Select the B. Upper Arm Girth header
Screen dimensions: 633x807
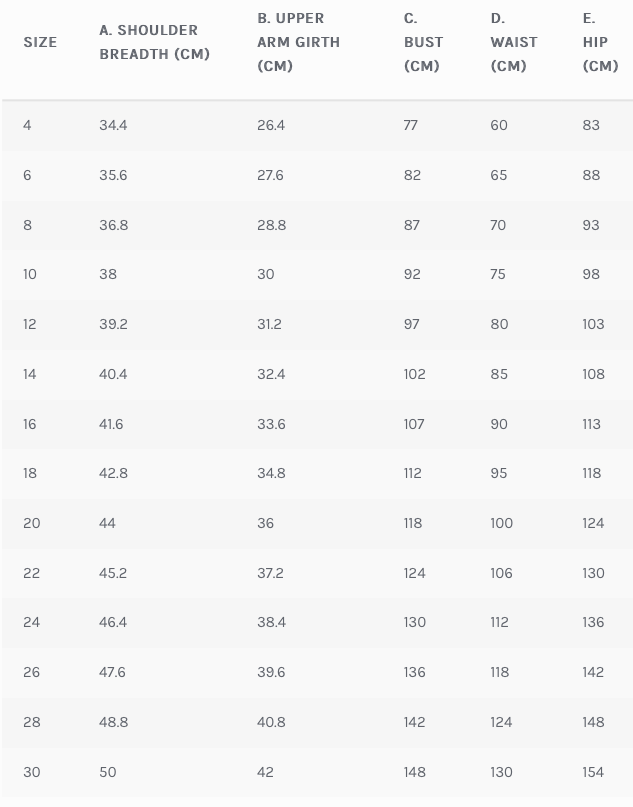(298, 42)
